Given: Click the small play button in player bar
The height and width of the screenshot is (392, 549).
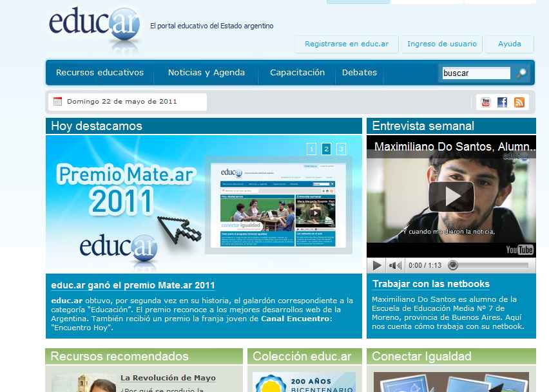Looking at the screenshot, I should [377, 265].
